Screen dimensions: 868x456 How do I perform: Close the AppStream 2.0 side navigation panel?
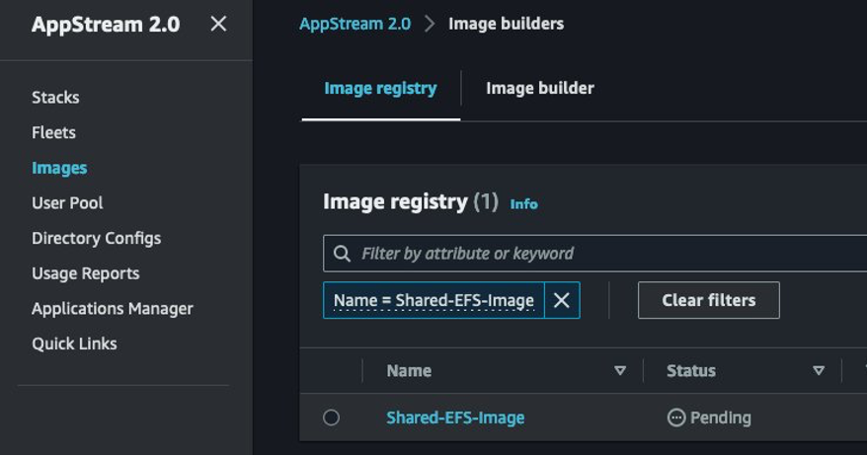pyautogui.click(x=218, y=24)
